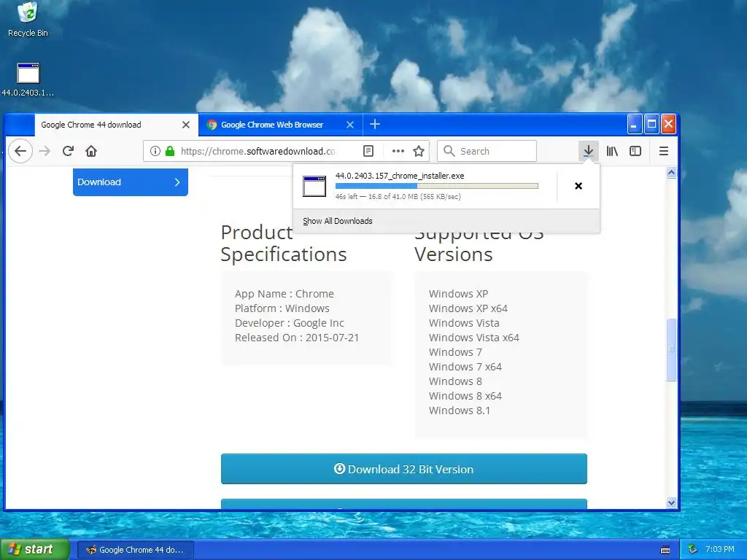
Task: Click the download progress bar
Action: [437, 186]
